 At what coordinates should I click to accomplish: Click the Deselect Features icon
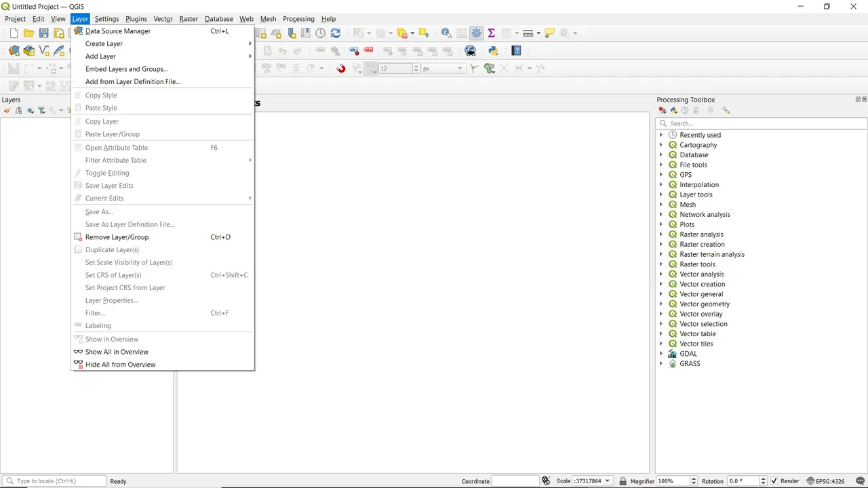point(402,33)
